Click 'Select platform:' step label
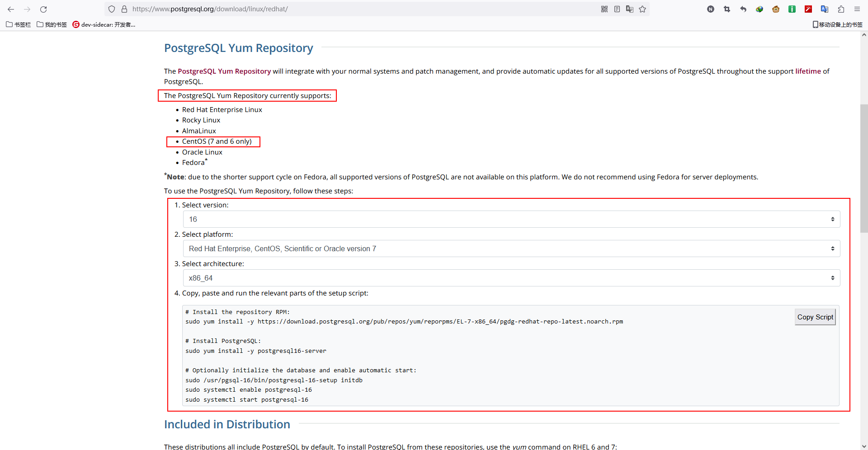The height and width of the screenshot is (450, 868). click(x=208, y=234)
